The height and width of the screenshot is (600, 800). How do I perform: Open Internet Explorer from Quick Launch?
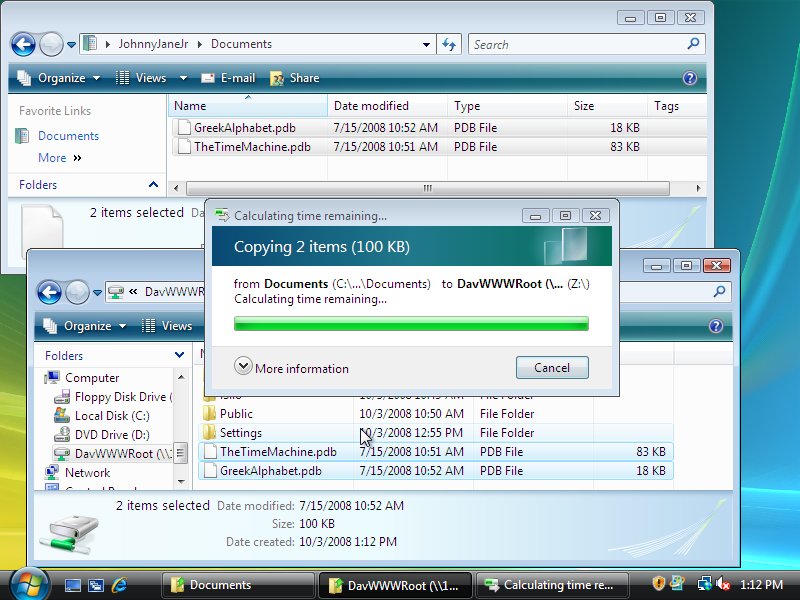(x=120, y=585)
